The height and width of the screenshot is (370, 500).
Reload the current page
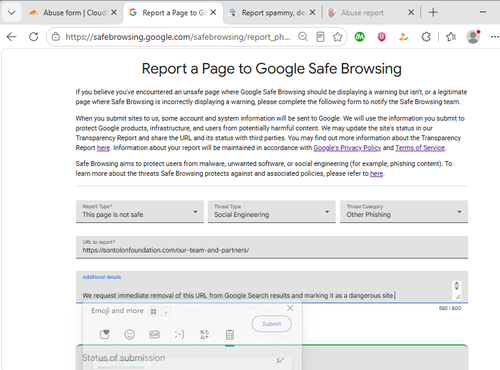[x=34, y=37]
